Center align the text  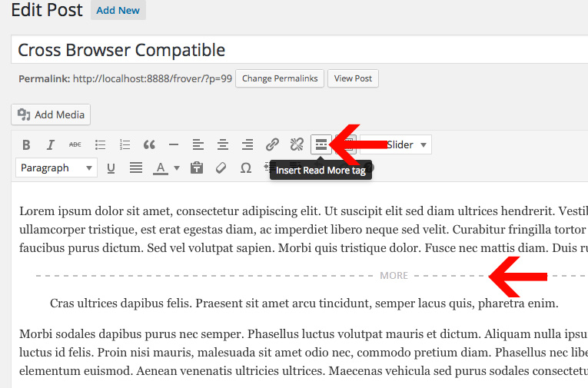coord(223,144)
